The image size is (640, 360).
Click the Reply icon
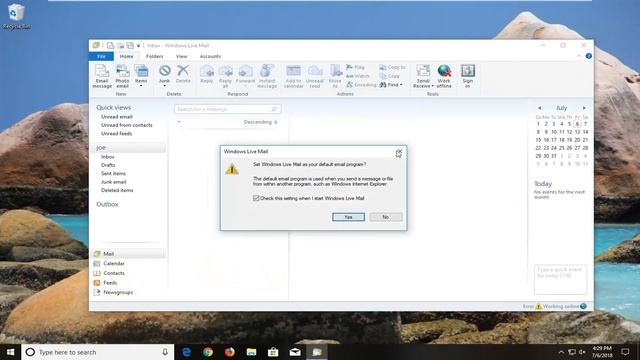tap(207, 74)
